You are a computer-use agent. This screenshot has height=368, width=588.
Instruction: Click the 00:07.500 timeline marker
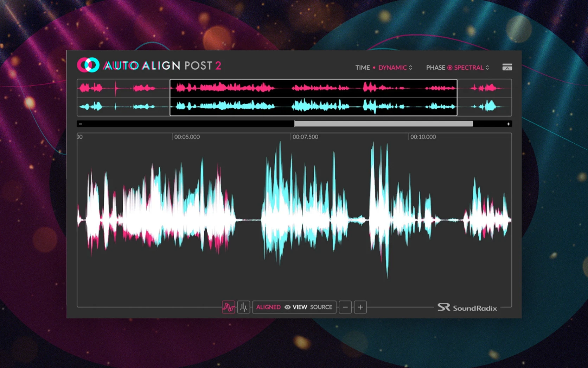tap(305, 137)
